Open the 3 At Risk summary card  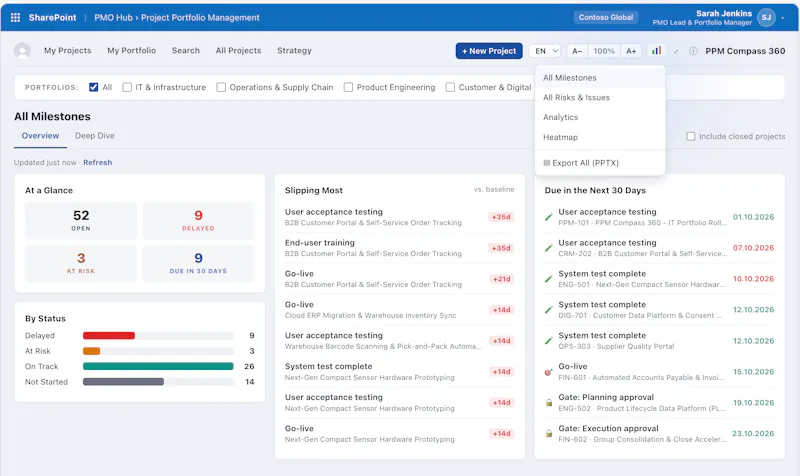coord(81,263)
